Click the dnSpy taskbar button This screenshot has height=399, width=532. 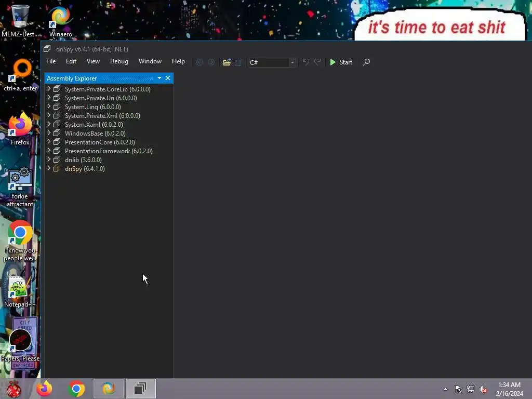[x=140, y=389]
